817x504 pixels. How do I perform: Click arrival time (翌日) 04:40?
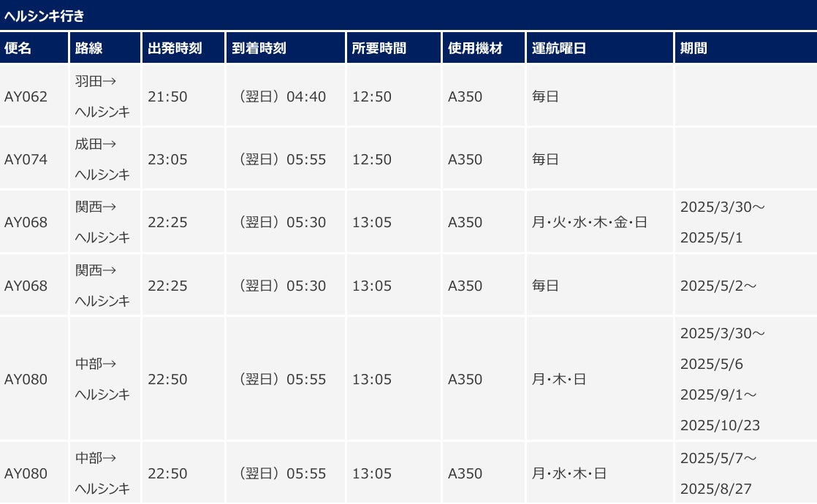282,96
